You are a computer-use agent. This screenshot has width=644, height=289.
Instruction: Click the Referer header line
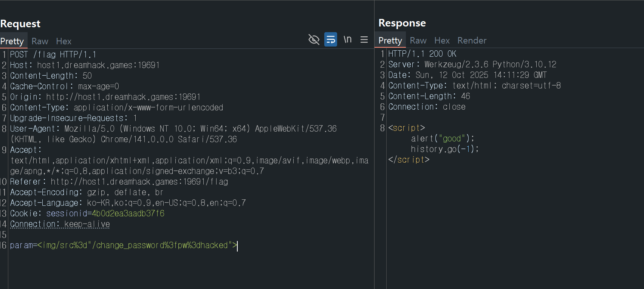pos(119,182)
